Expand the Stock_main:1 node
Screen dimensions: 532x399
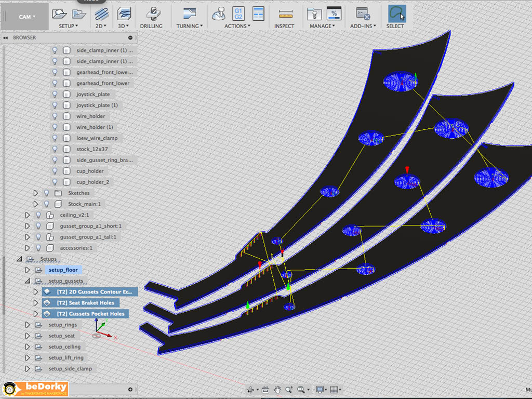coord(36,204)
